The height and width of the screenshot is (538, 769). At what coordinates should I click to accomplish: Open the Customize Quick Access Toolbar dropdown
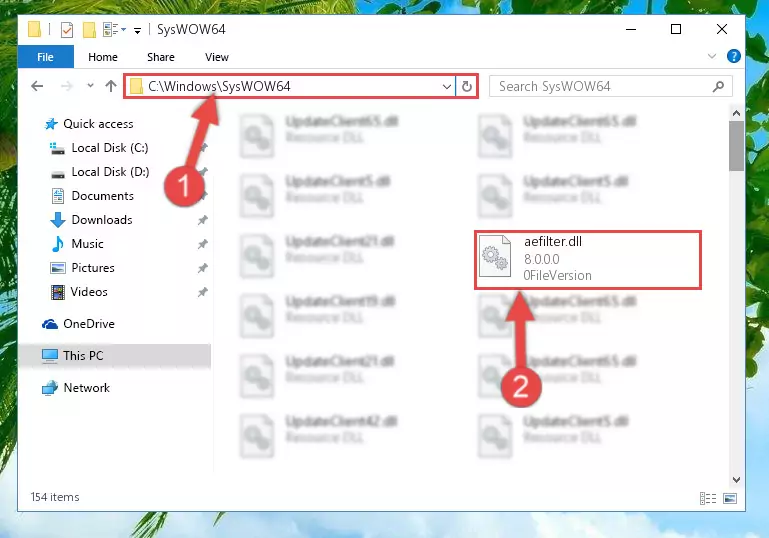tap(137, 30)
